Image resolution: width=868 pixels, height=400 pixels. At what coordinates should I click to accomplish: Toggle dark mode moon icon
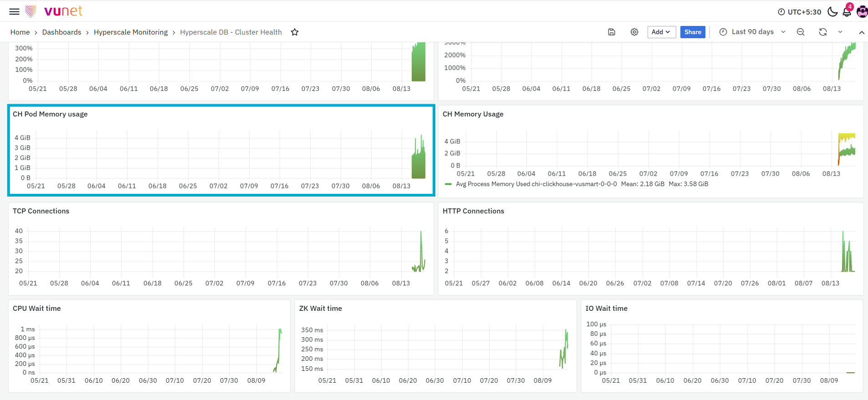click(x=832, y=12)
